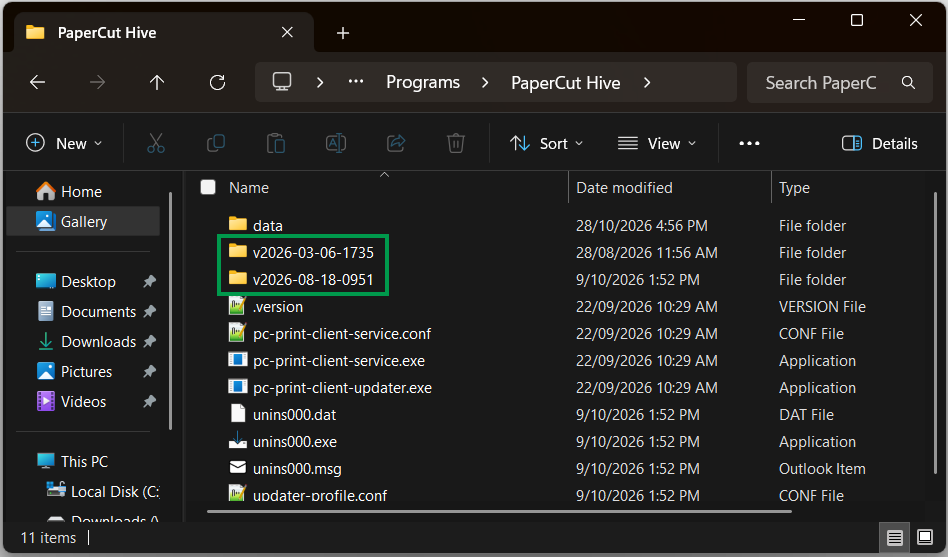Click navigation pane vertical scrollbar

click(x=171, y=311)
